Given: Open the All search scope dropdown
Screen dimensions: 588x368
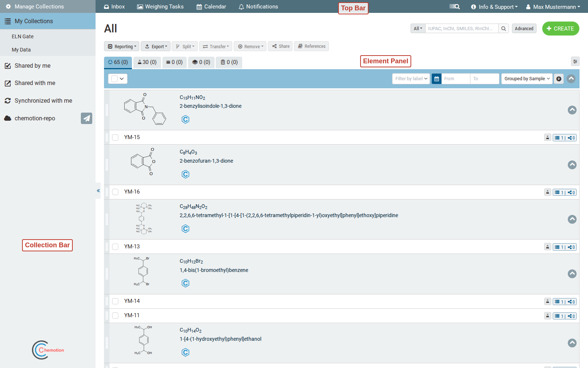Looking at the screenshot, I should (x=418, y=28).
